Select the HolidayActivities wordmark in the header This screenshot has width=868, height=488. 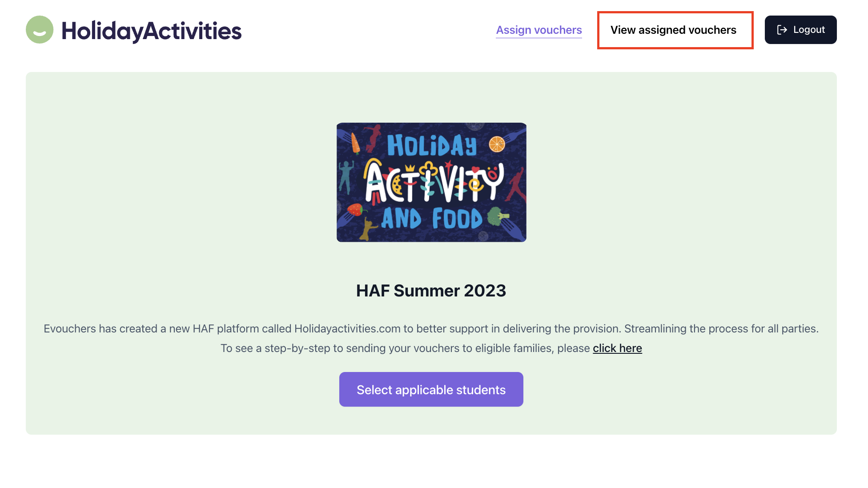coord(152,30)
